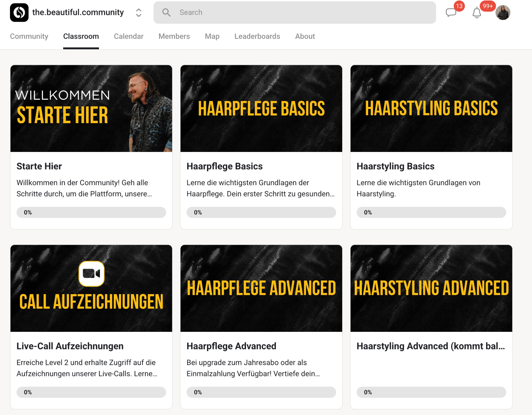Click Haarpflege Advanced course title

231,346
